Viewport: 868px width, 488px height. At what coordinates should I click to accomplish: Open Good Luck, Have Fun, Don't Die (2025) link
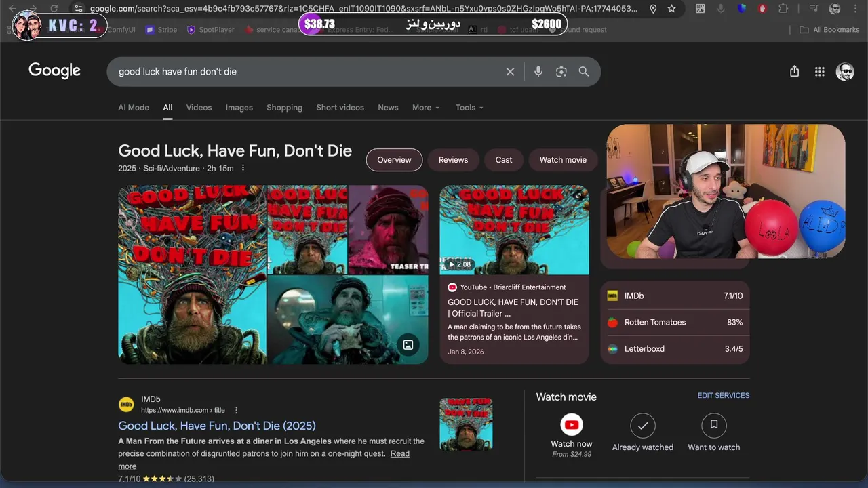217,426
